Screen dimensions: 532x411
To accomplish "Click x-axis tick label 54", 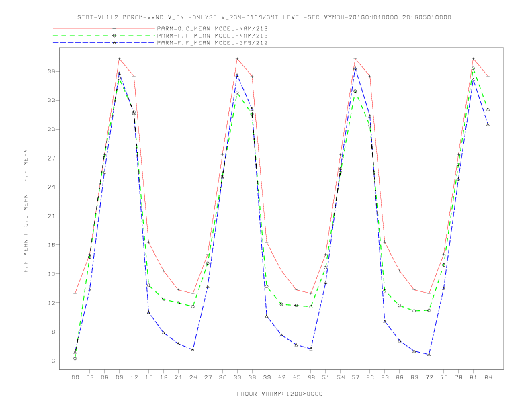I will coord(341,377).
